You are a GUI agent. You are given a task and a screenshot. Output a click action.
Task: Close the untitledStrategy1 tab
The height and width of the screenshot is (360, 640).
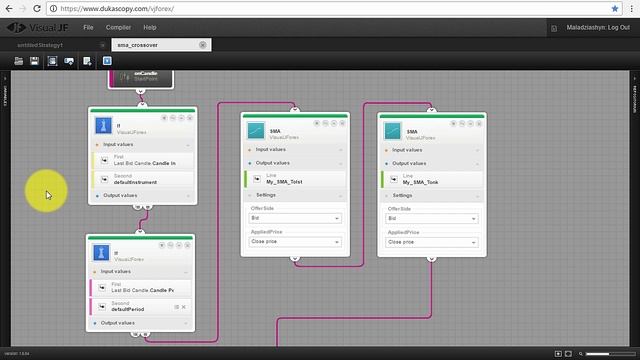click(102, 45)
